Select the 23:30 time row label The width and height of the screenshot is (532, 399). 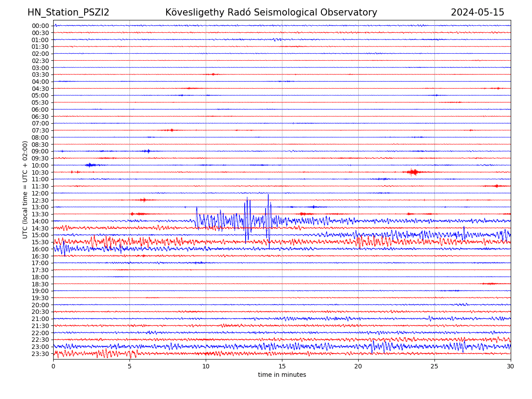[x=40, y=354]
